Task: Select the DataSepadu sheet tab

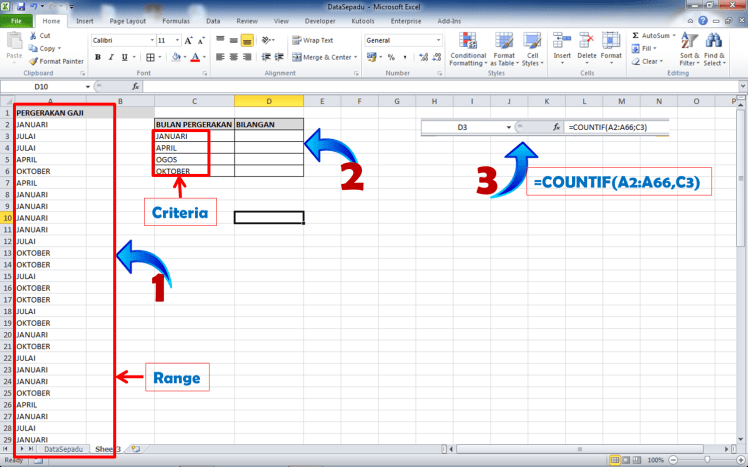Action: point(62,449)
